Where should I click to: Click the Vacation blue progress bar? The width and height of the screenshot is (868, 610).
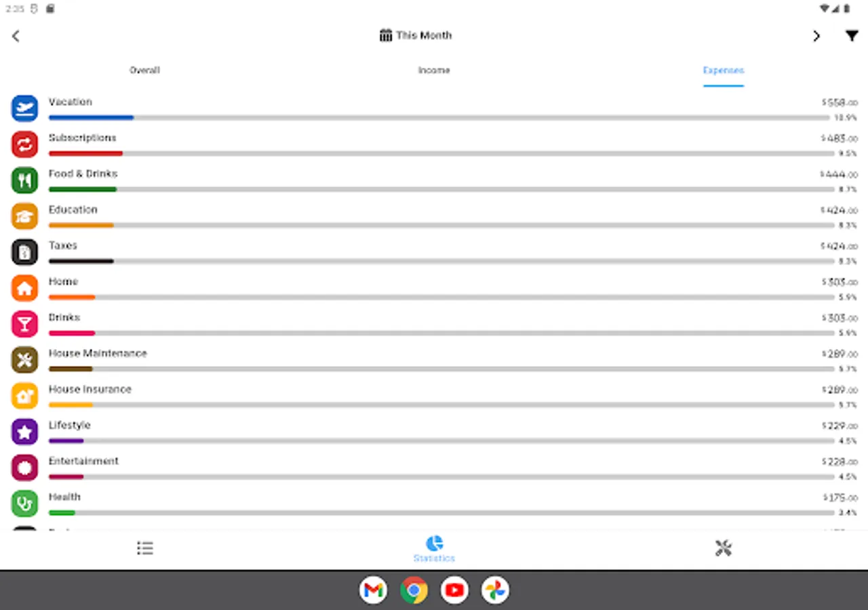(91, 118)
